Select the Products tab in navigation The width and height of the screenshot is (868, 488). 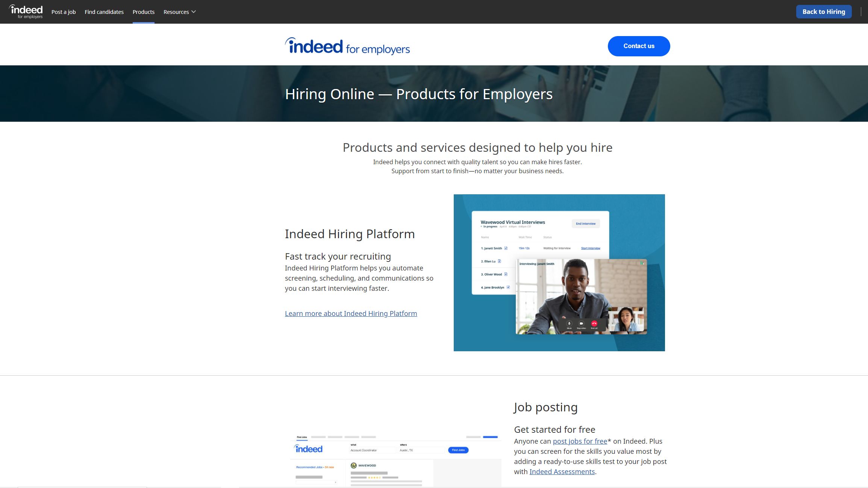click(143, 12)
